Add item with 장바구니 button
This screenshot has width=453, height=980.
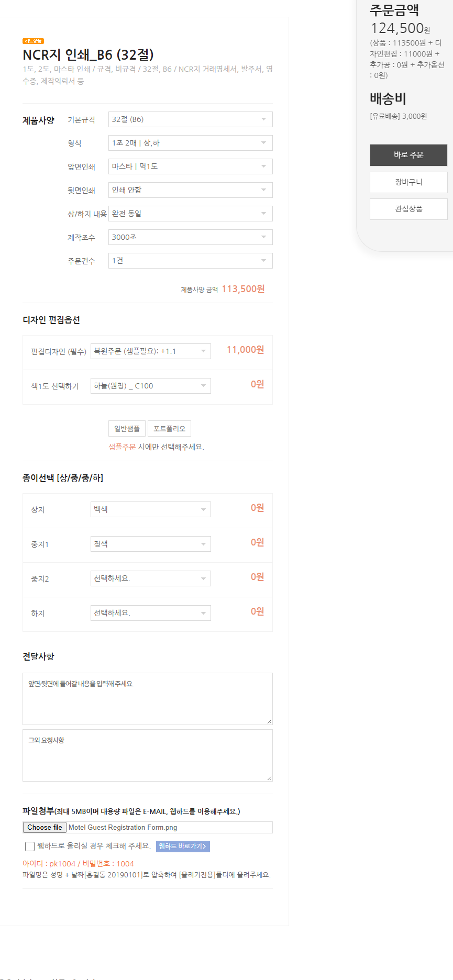[408, 182]
